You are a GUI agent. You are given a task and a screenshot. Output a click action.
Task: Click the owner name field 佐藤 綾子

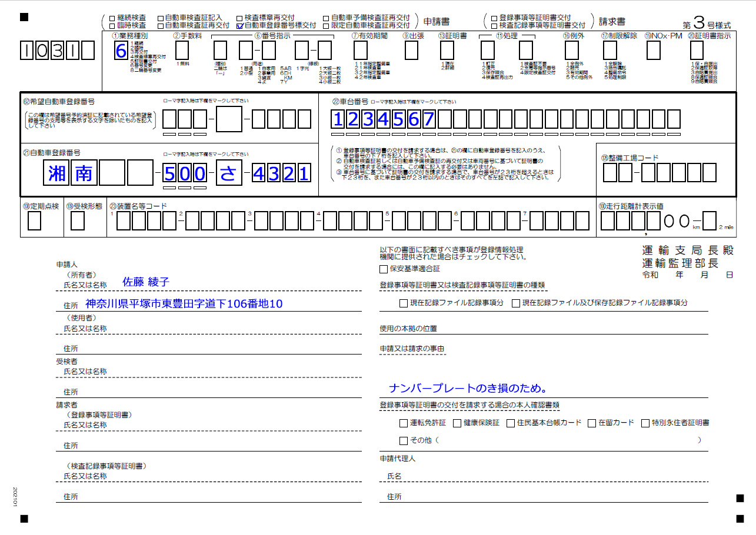click(145, 282)
